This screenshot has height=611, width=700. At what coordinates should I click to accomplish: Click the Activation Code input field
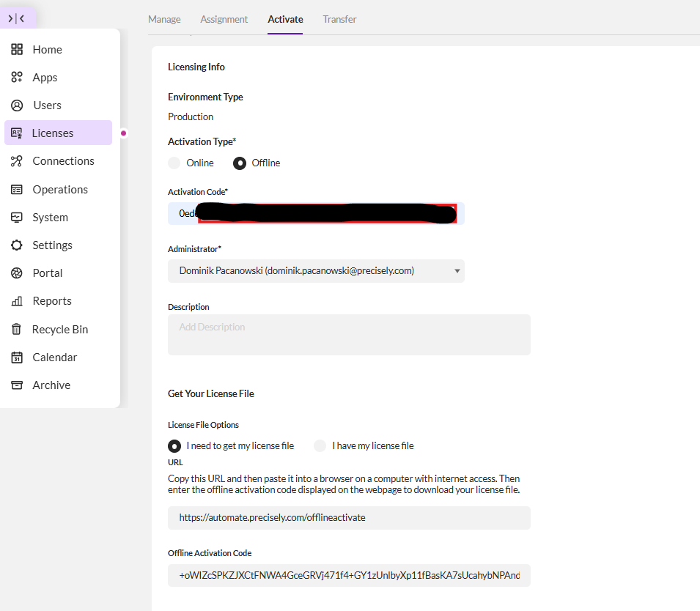coord(316,213)
